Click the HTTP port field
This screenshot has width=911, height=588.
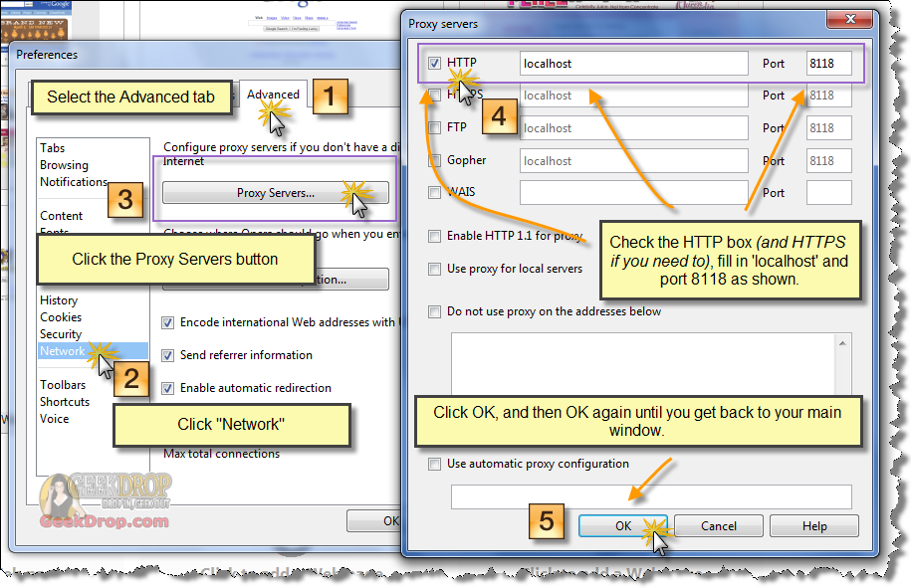click(829, 64)
